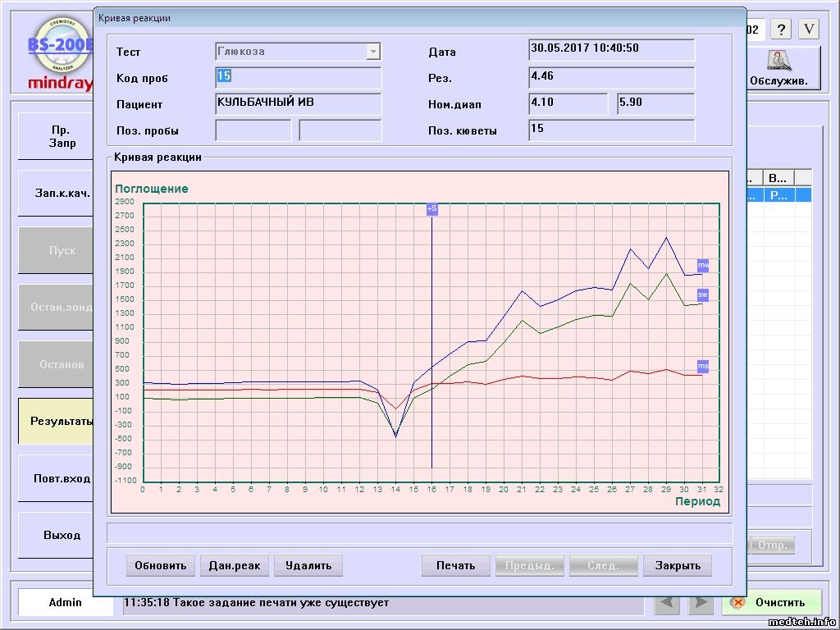Image resolution: width=840 pixels, height=630 pixels.
Task: Open the Пр. Запр sidebar section
Action: click(x=56, y=136)
